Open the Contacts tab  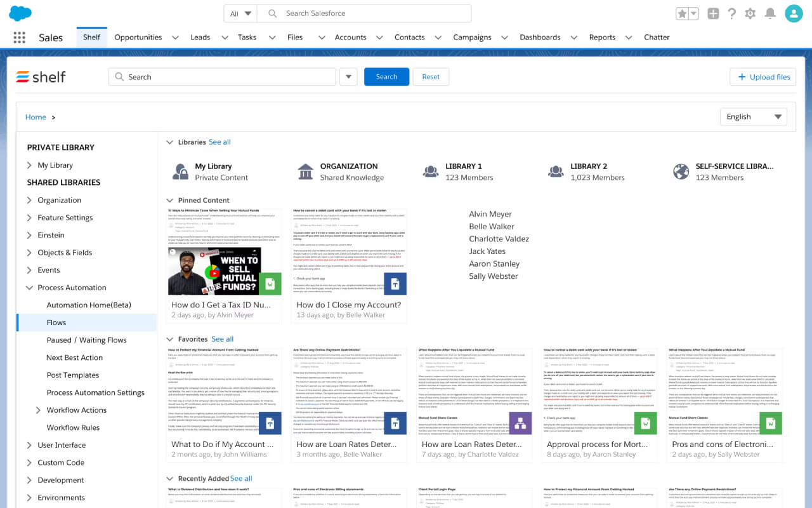point(409,37)
